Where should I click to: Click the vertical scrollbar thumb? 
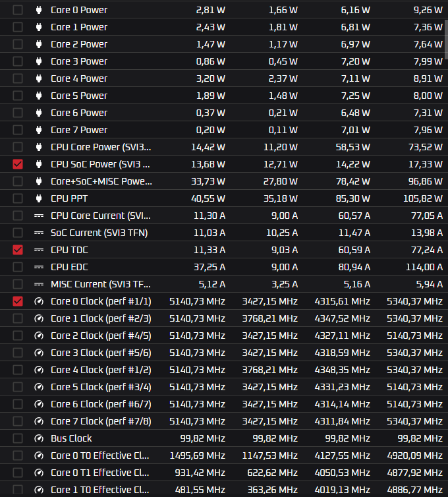(446, 40)
